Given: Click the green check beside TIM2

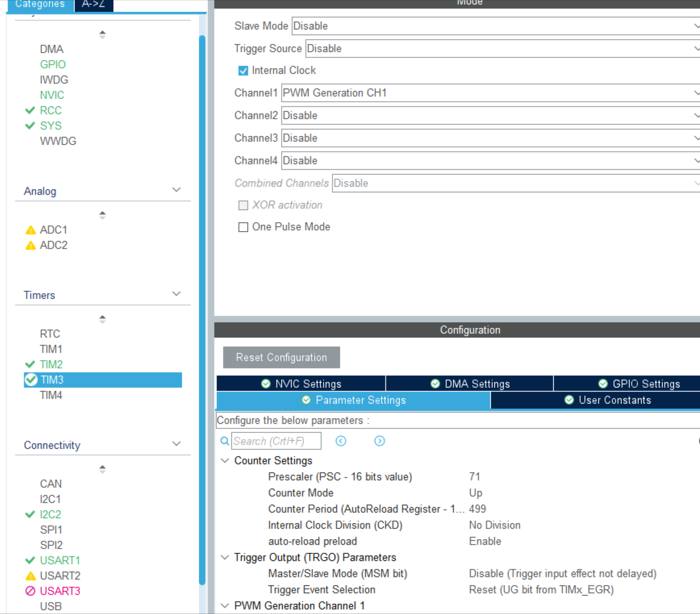Looking at the screenshot, I should 30,365.
